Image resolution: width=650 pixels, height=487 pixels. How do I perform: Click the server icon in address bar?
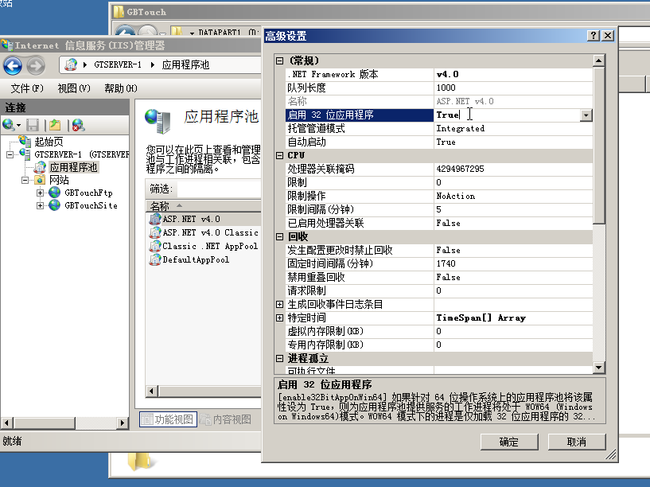[x=71, y=65]
